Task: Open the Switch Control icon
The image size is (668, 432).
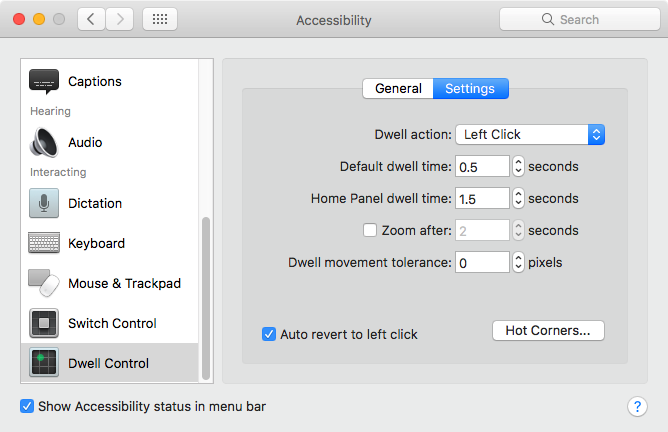Action: (44, 323)
